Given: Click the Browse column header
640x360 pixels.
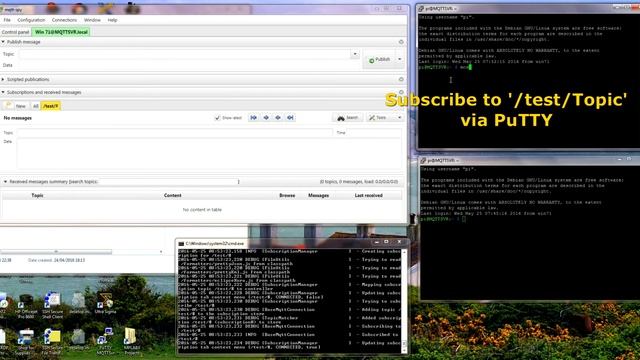Looking at the screenshot, I should [x=287, y=196].
